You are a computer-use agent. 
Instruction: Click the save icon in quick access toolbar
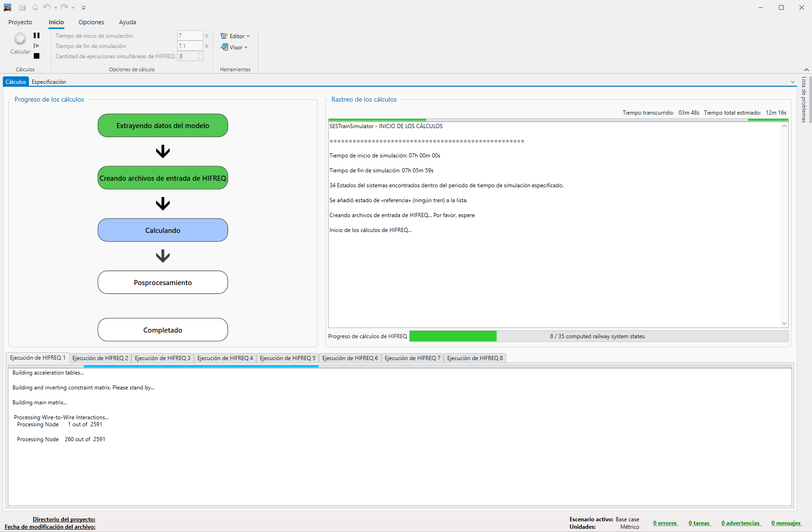[22, 7]
